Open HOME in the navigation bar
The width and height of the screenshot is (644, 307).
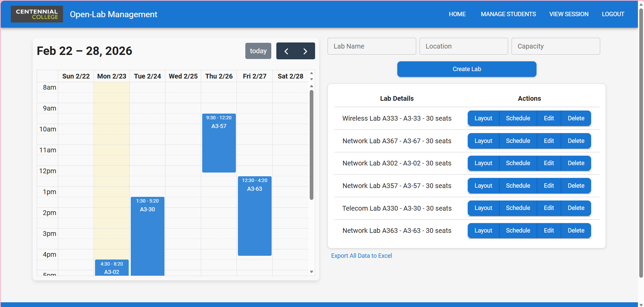pos(457,14)
